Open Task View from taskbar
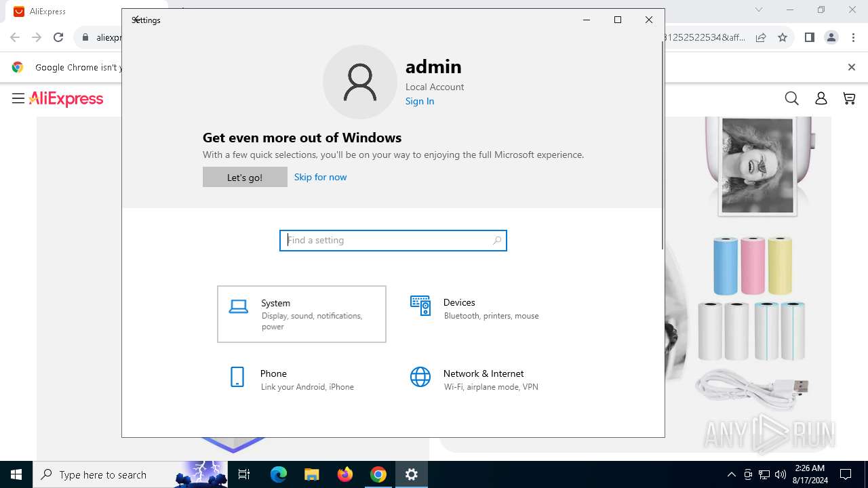Image resolution: width=868 pixels, height=488 pixels. 244,474
